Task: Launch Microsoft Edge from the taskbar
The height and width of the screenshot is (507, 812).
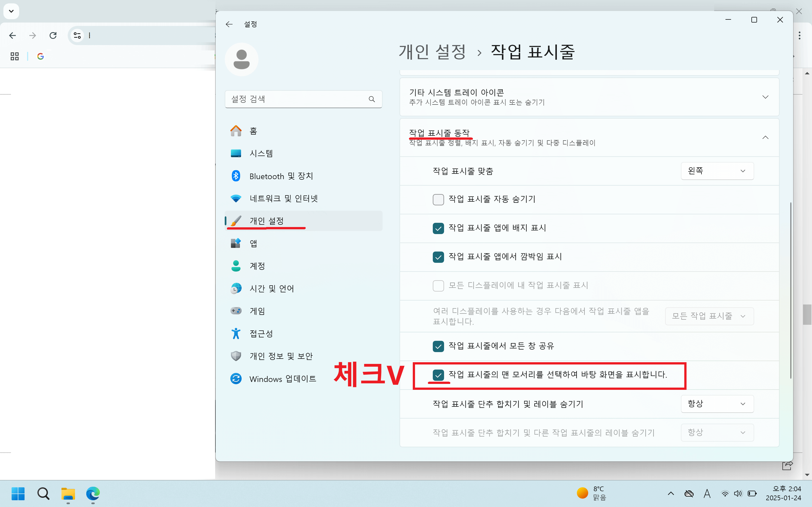Action: click(93, 494)
